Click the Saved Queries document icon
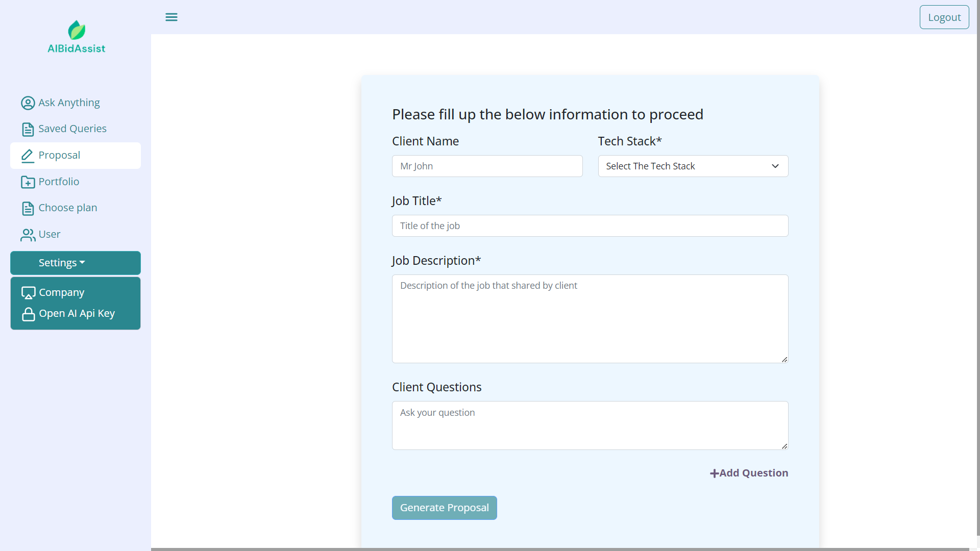This screenshot has width=980, height=551. coord(28,129)
